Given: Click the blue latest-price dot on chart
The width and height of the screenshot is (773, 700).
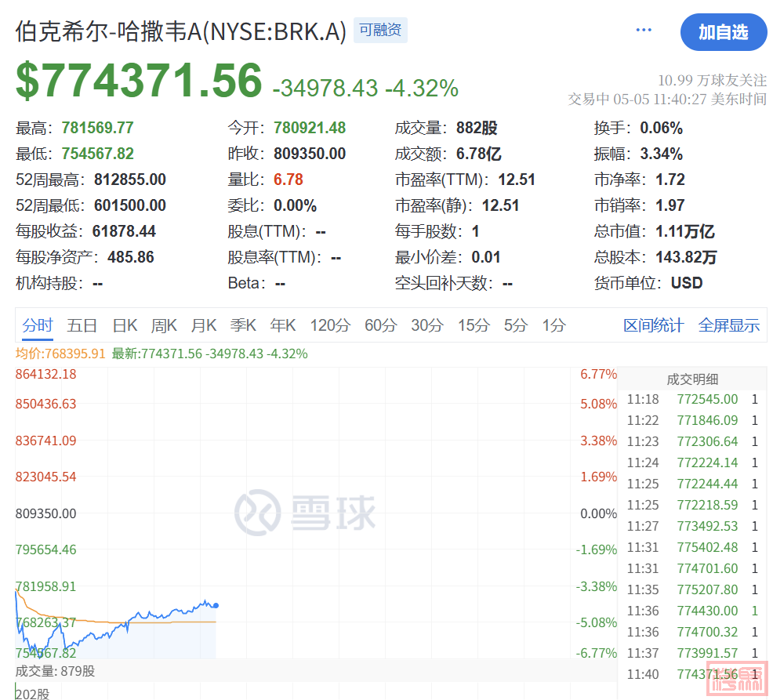Looking at the screenshot, I should (216, 605).
